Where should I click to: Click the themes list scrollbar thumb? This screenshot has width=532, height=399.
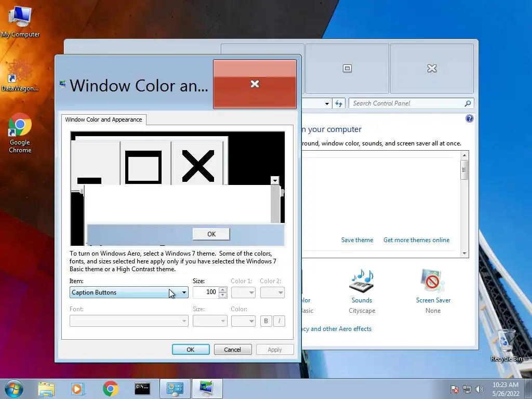click(x=464, y=170)
